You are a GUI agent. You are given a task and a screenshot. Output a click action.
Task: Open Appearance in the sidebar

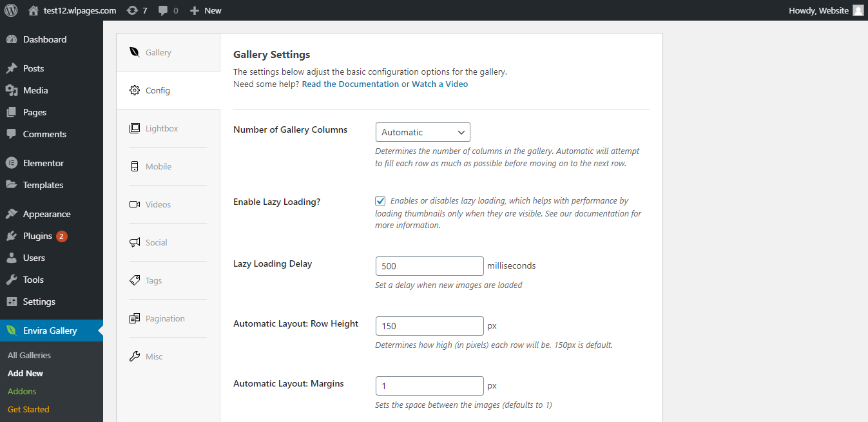click(52, 214)
